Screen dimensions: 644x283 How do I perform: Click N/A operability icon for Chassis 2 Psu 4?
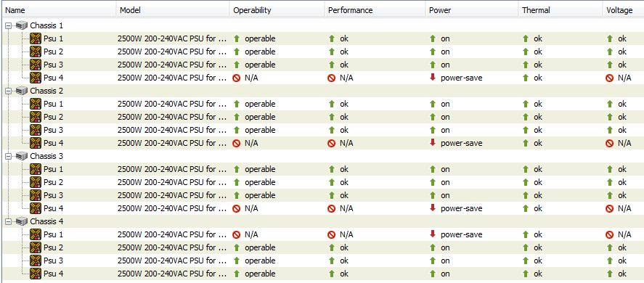coord(236,144)
